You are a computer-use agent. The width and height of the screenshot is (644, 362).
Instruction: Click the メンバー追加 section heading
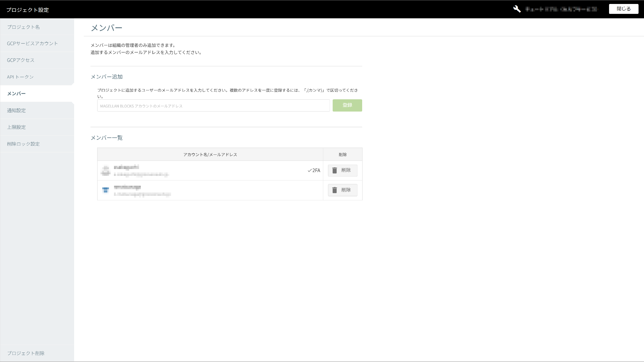tap(107, 77)
